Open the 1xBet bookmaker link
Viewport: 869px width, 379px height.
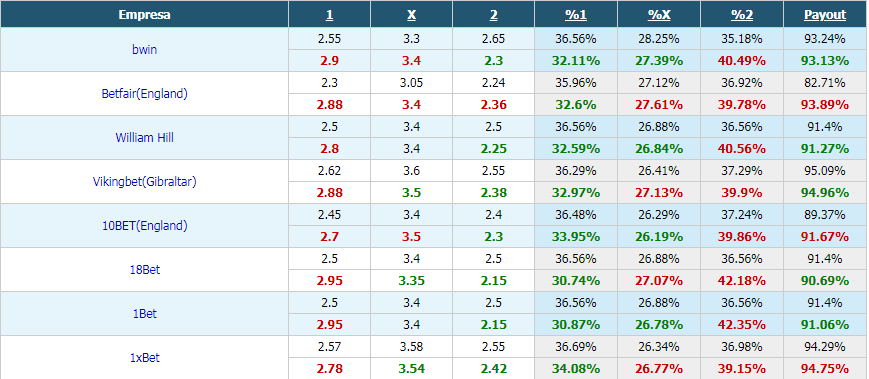[144, 357]
